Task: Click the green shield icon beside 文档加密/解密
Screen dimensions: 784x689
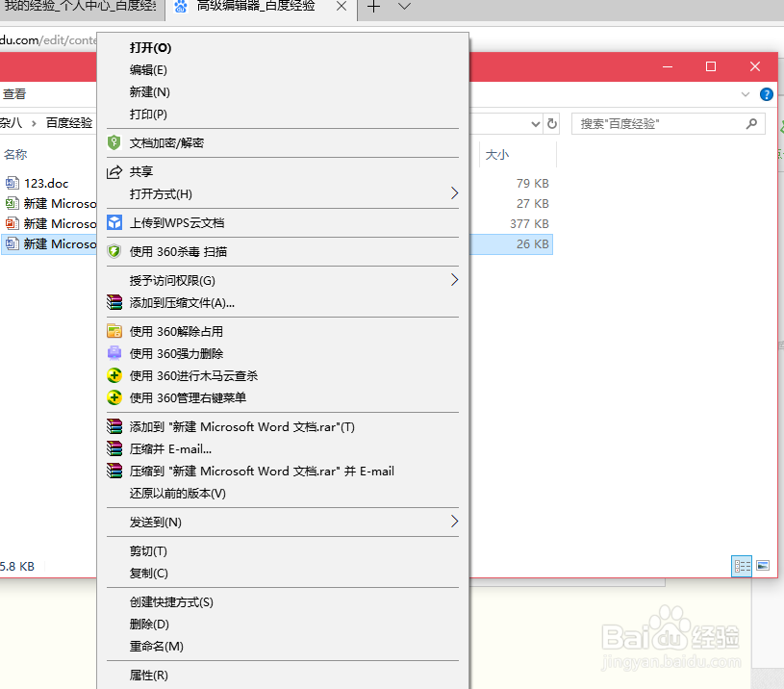Action: click(x=114, y=142)
